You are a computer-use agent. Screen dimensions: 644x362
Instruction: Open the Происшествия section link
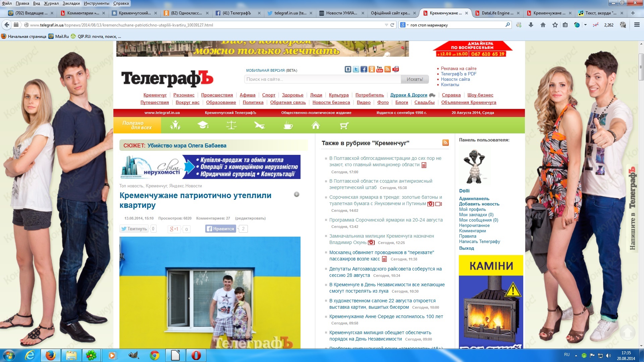coord(217,95)
